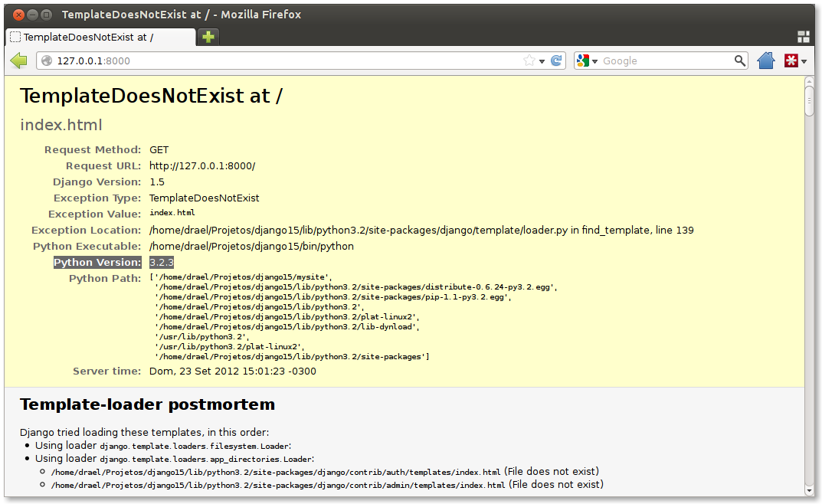This screenshot has width=822, height=504.
Task: Click the Django Version value '1.5'
Action: point(157,182)
